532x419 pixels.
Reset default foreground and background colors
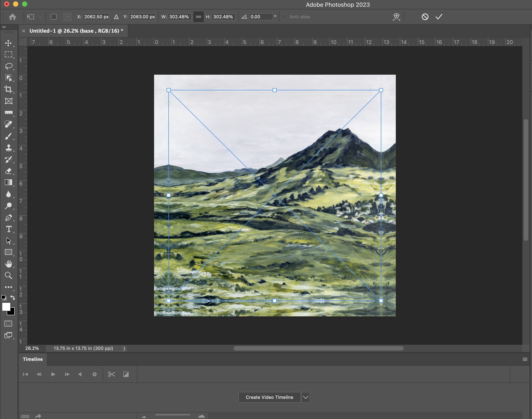[x=4, y=298]
